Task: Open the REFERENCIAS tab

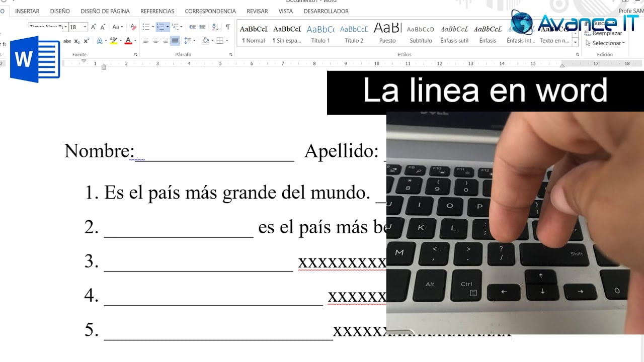Action: [x=157, y=11]
